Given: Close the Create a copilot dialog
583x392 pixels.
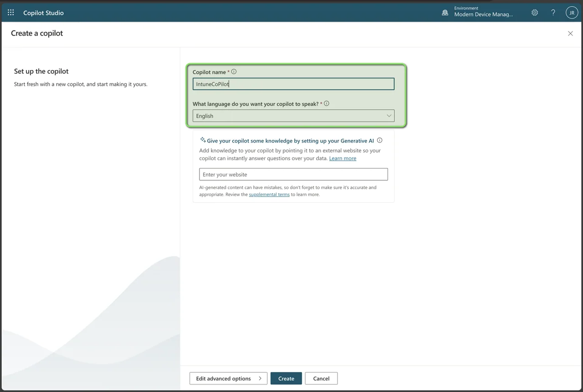Looking at the screenshot, I should [x=570, y=33].
